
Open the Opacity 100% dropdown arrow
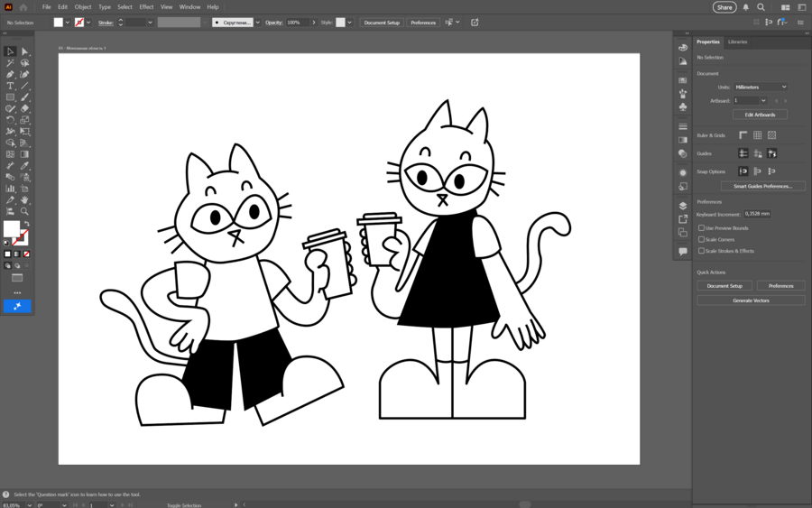tap(314, 23)
